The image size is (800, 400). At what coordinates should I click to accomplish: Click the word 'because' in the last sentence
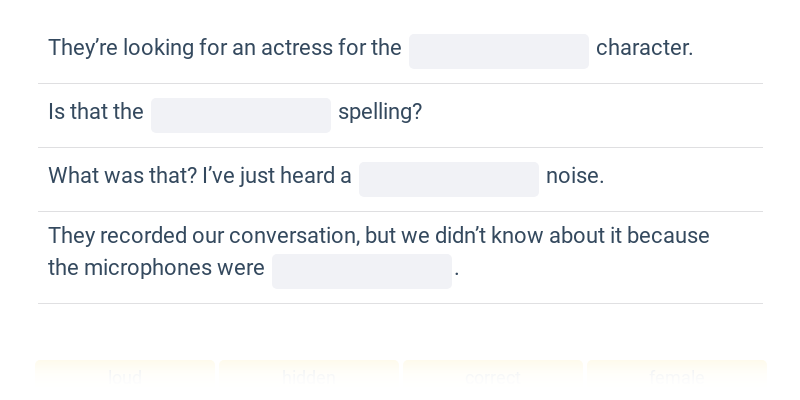668,236
